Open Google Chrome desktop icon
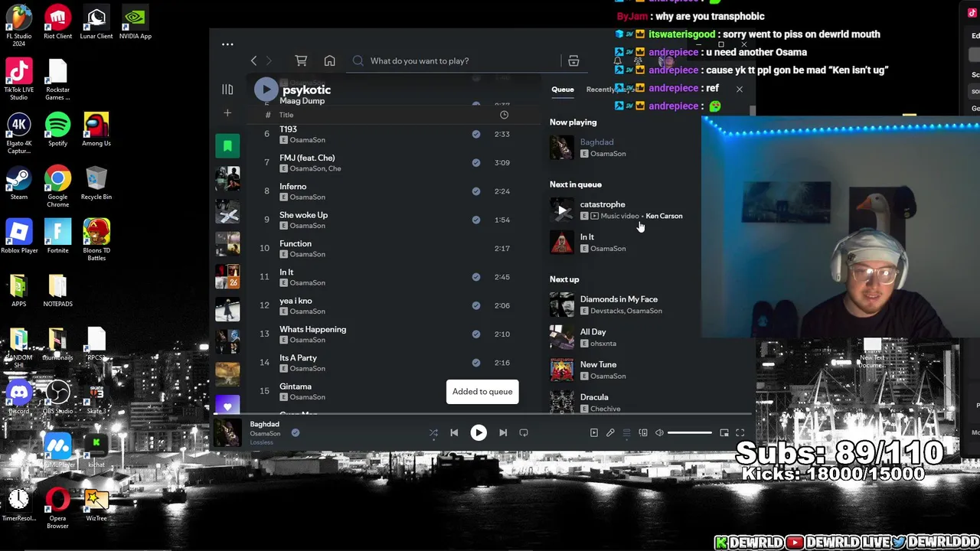 point(57,187)
